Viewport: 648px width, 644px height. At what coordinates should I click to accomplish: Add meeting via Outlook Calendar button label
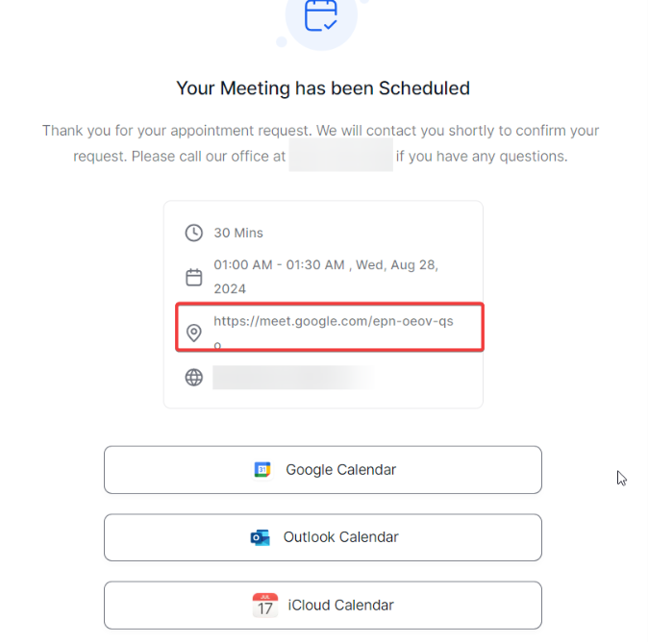340,537
